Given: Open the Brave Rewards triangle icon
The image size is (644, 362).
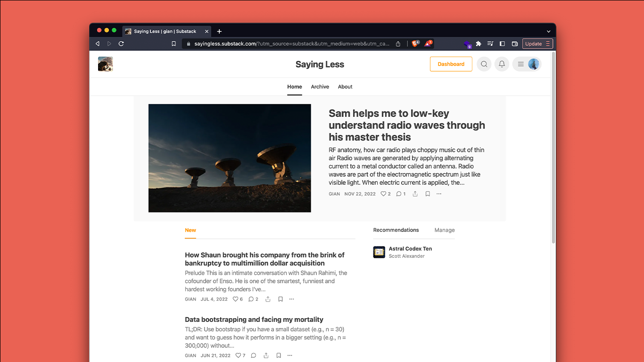Looking at the screenshot, I should tap(428, 43).
